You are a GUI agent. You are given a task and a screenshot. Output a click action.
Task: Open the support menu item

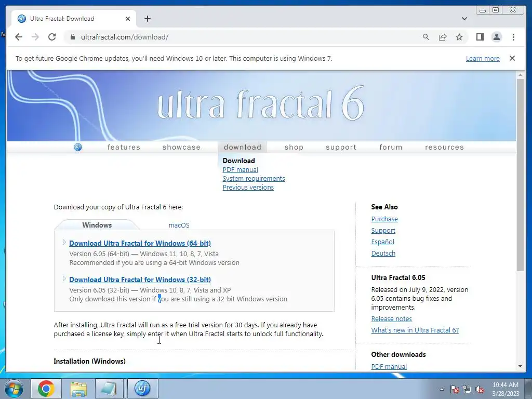pyautogui.click(x=341, y=147)
